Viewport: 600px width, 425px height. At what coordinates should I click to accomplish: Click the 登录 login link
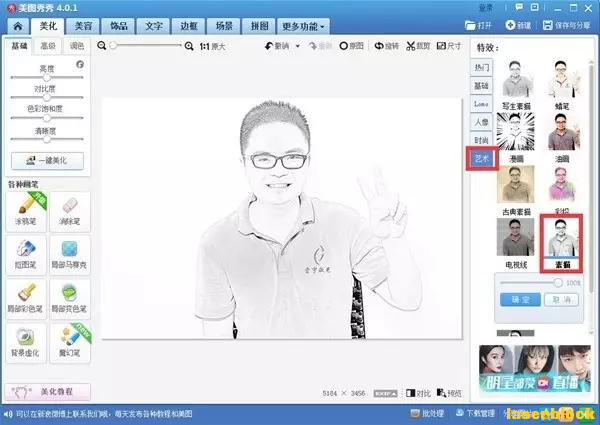(x=486, y=8)
